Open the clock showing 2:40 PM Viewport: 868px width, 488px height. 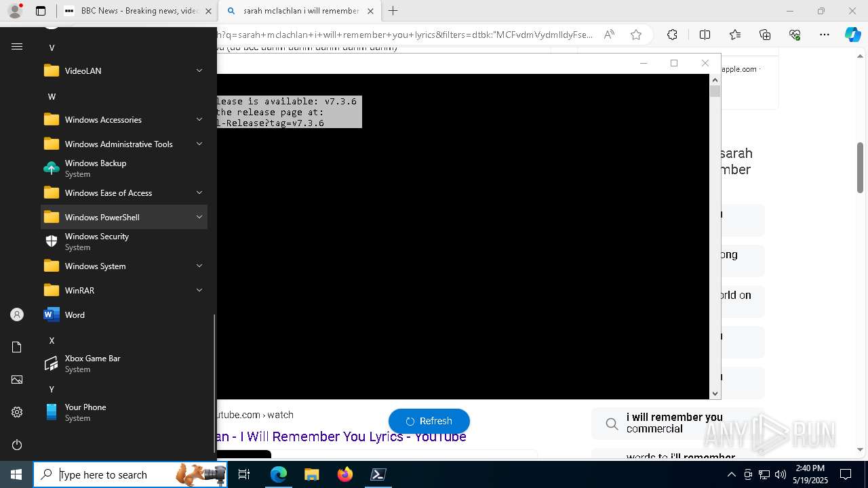pyautogui.click(x=811, y=474)
